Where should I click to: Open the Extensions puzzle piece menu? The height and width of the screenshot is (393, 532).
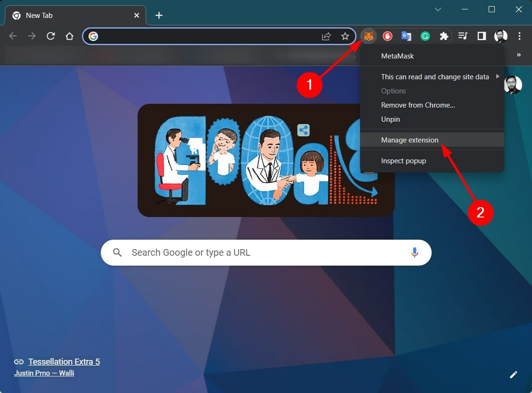point(444,36)
